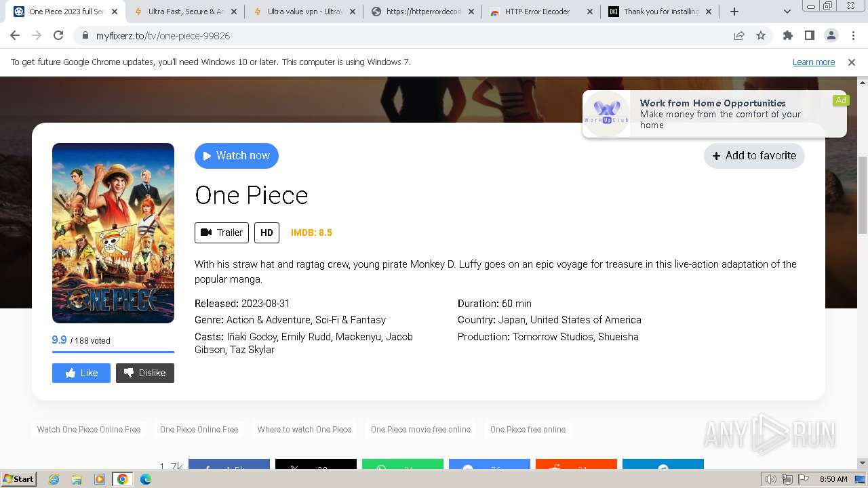
Task: Switch to the https://httperrordecod tab
Action: click(422, 12)
